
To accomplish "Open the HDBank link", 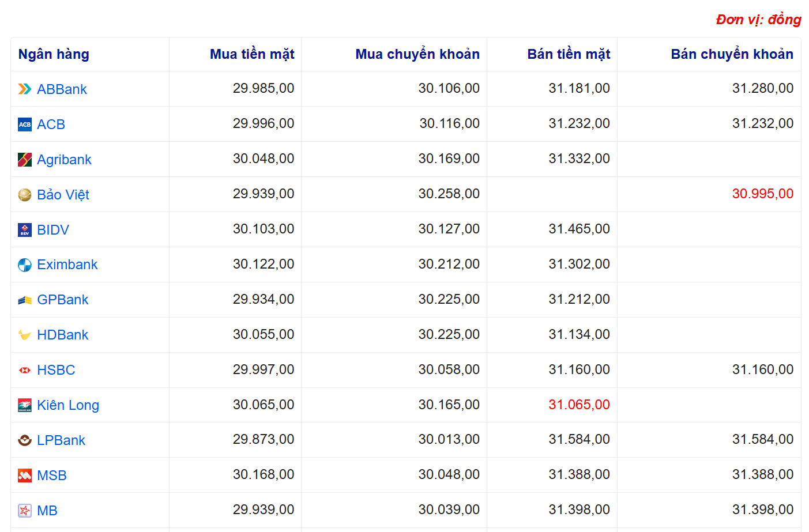I will click(x=62, y=335).
